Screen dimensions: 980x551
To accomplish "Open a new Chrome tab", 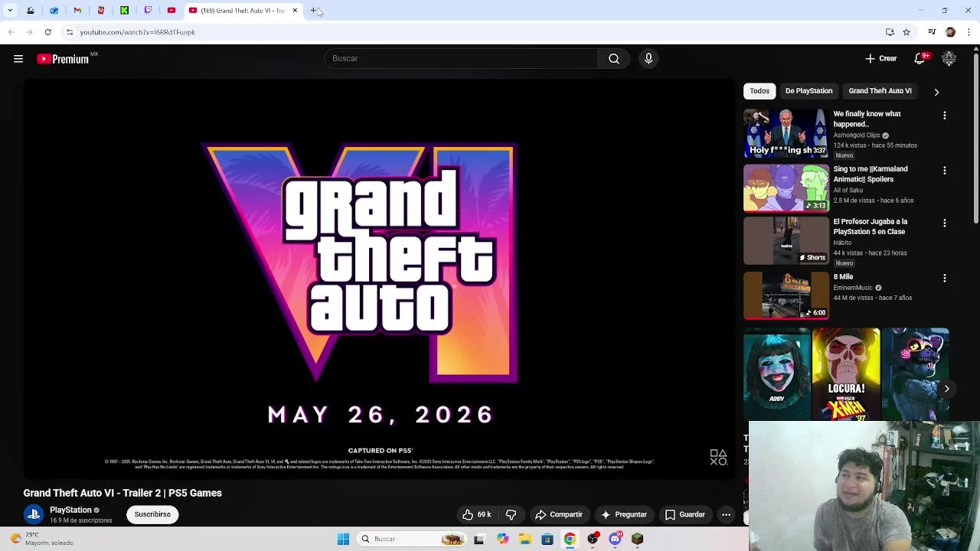I will [x=313, y=11].
